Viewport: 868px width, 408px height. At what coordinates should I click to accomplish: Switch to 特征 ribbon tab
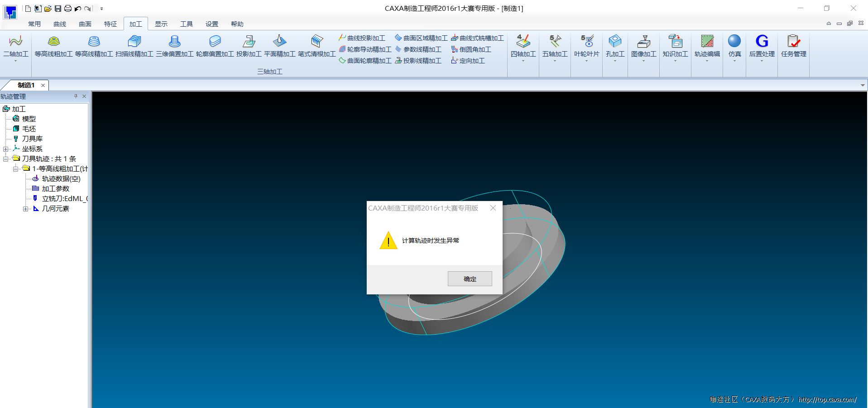(110, 24)
